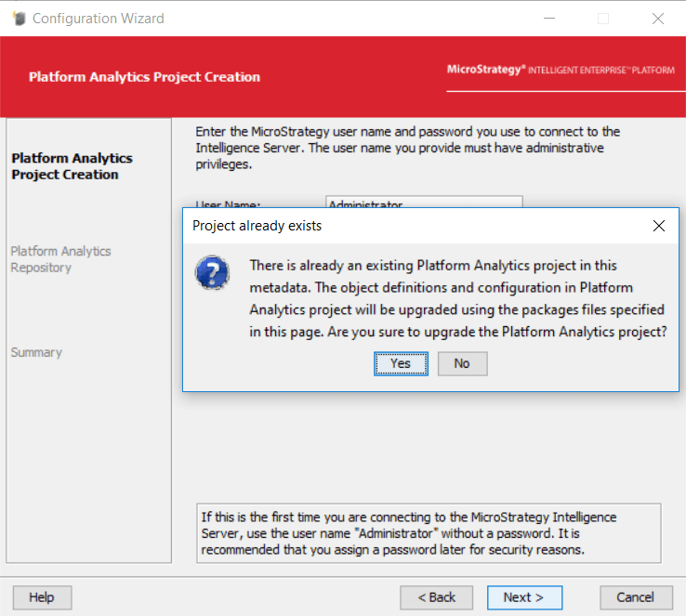Go to the previous page with Back

click(x=436, y=597)
